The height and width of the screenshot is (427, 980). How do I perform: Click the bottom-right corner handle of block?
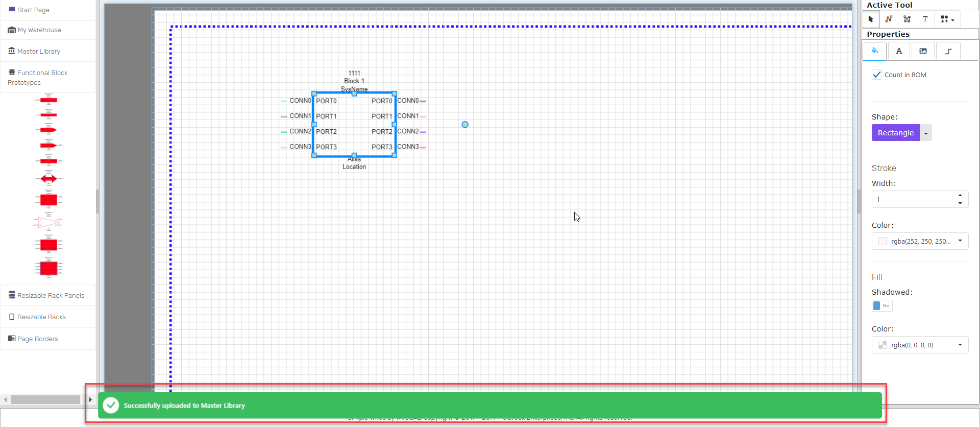coord(394,155)
